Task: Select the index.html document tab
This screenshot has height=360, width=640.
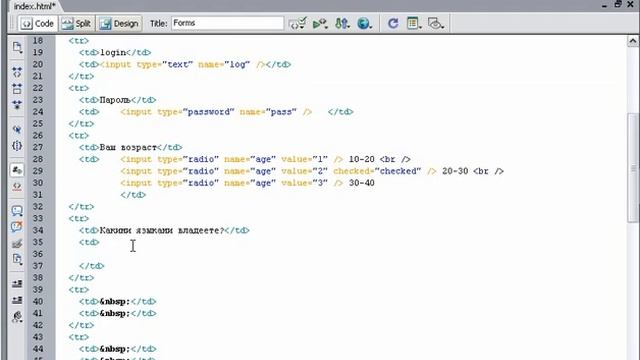Action: pyautogui.click(x=35, y=6)
